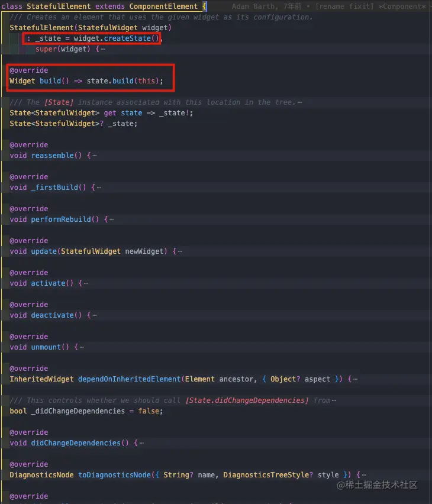
Task: Click [State.didChangeDependencies] reference in comment
Action: [x=247, y=400]
